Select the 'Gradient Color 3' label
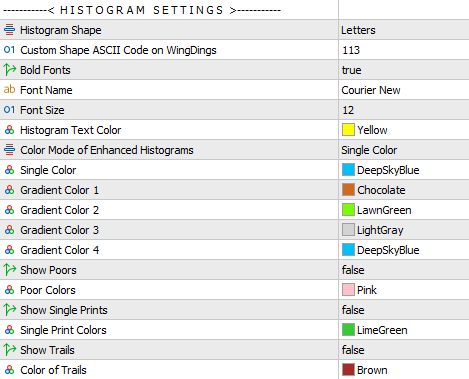469x379 pixels. [x=60, y=230]
